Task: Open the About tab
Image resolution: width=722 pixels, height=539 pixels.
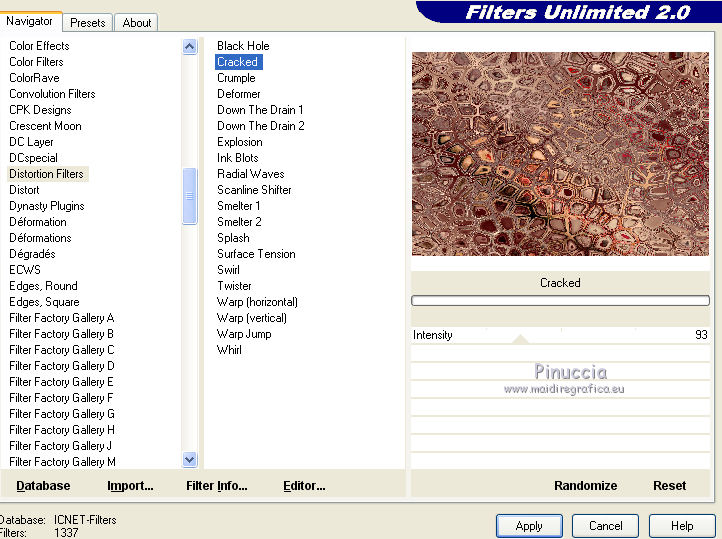Action: point(136,23)
